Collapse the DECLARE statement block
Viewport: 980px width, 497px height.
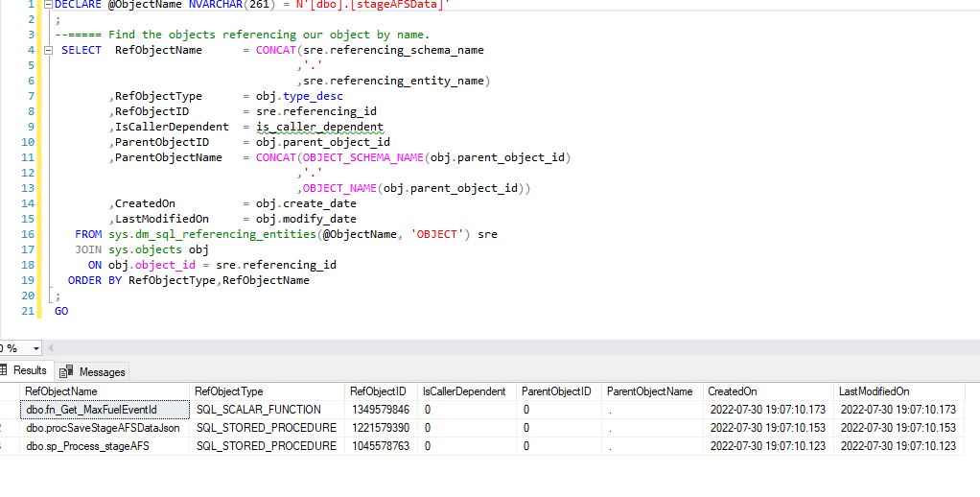[x=48, y=5]
